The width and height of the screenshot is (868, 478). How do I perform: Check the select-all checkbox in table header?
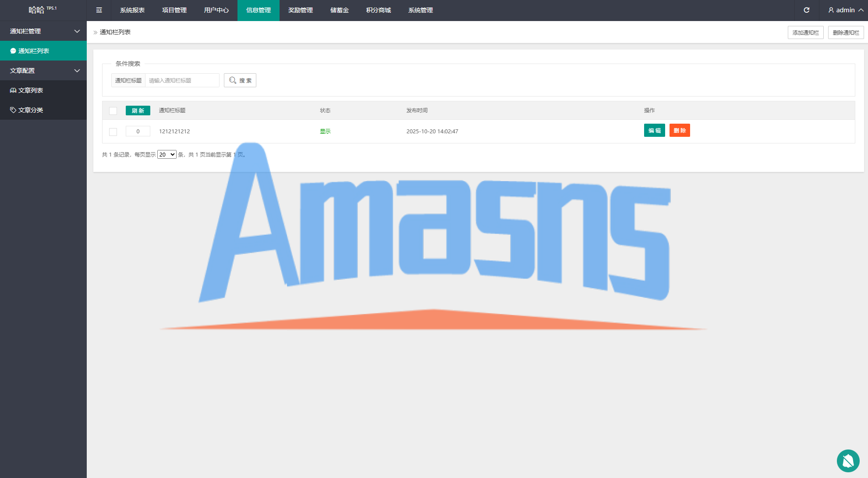click(x=113, y=111)
